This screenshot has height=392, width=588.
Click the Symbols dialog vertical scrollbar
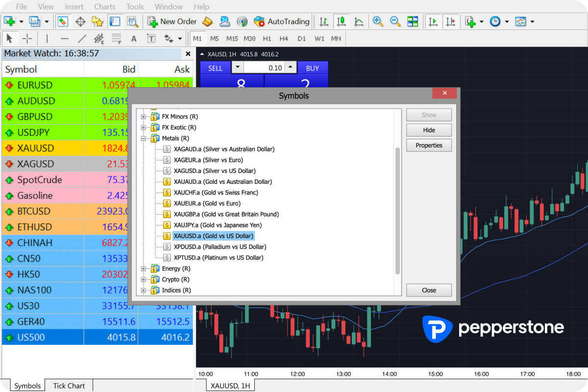398,211
